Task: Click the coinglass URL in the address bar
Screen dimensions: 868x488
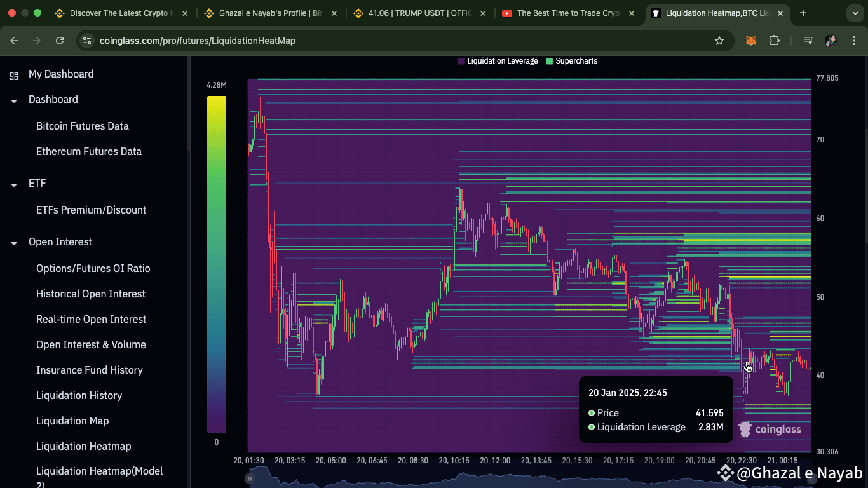Action: click(198, 41)
